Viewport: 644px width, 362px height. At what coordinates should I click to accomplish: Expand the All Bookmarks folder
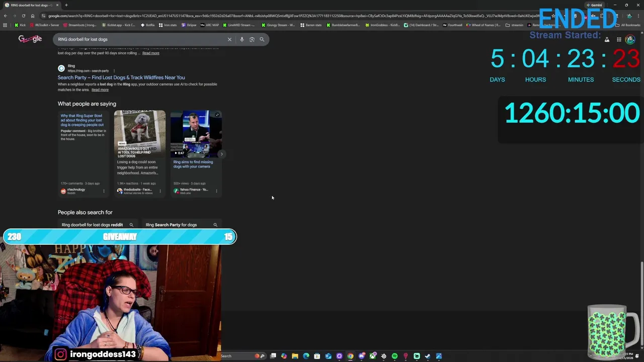pyautogui.click(x=628, y=25)
